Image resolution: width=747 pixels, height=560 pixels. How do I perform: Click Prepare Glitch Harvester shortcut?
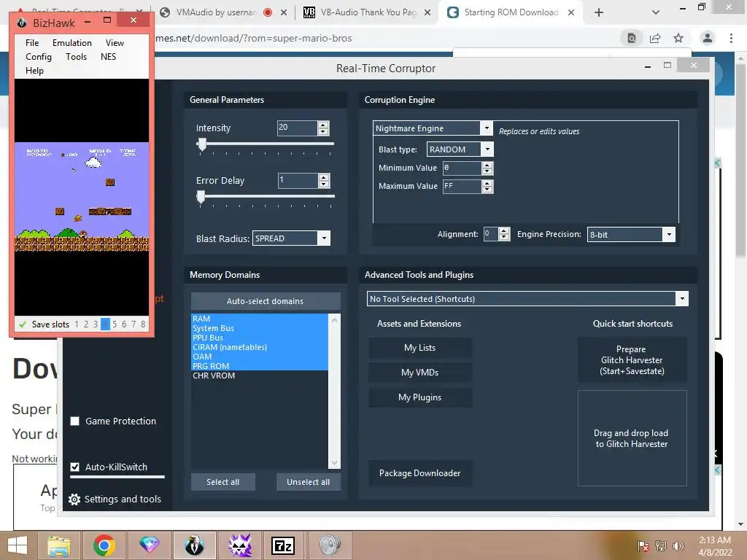632,360
